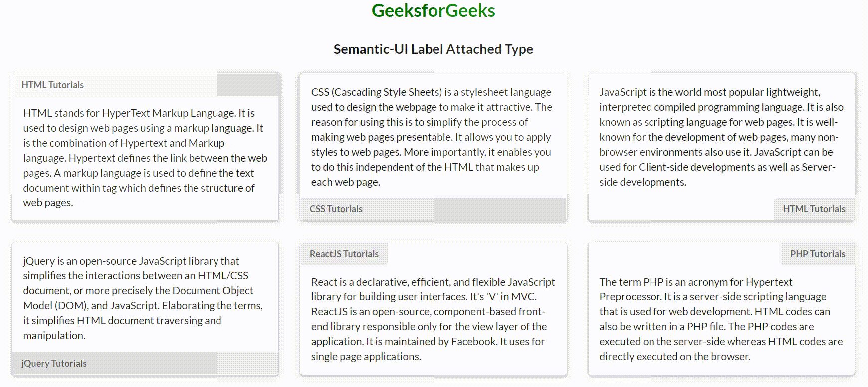This screenshot has width=868, height=387.
Task: Click the word "Preprocessor" in PHP text
Action: [x=630, y=297]
